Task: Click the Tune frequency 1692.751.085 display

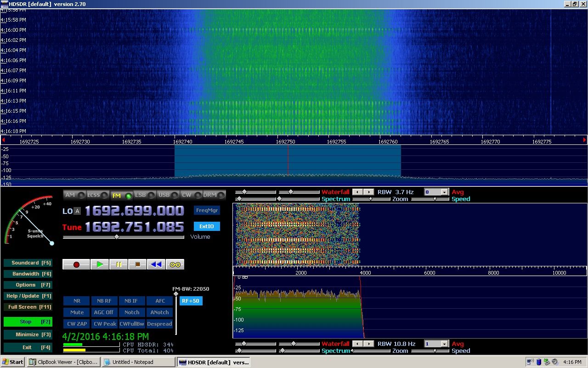Action: pyautogui.click(x=134, y=227)
